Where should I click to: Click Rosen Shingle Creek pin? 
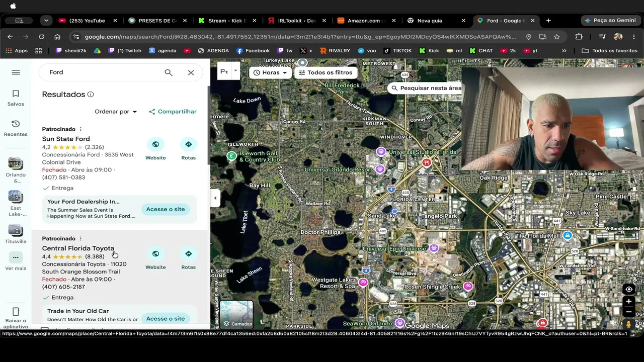point(468,286)
